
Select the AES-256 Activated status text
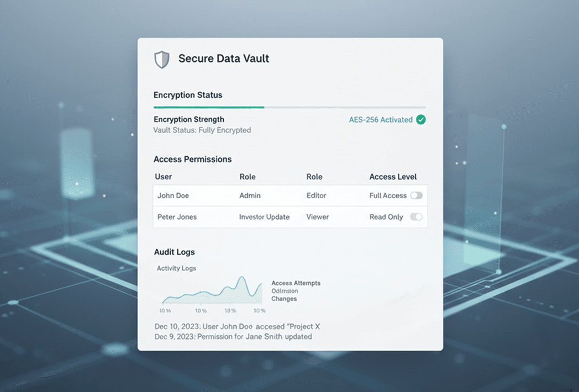(x=381, y=120)
